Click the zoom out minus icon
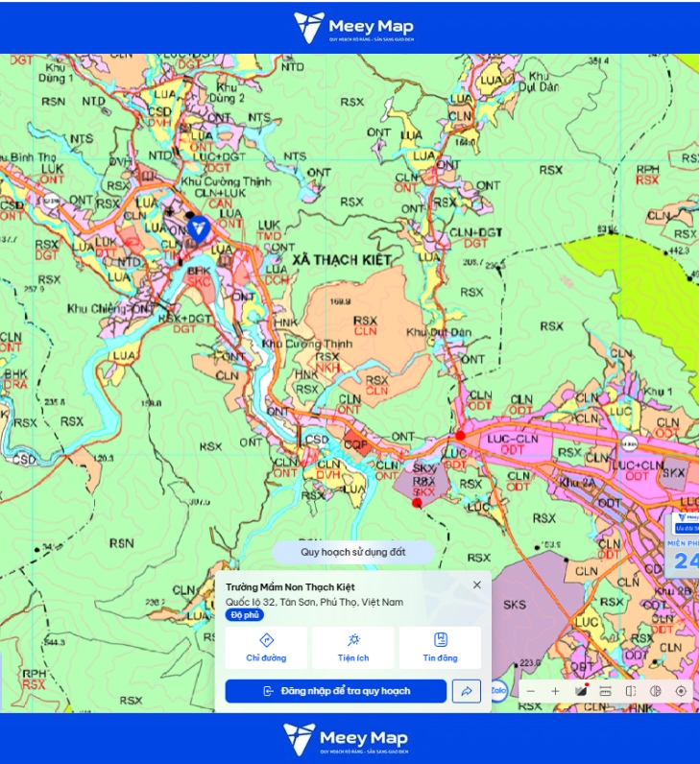The image size is (700, 764). pyautogui.click(x=531, y=691)
